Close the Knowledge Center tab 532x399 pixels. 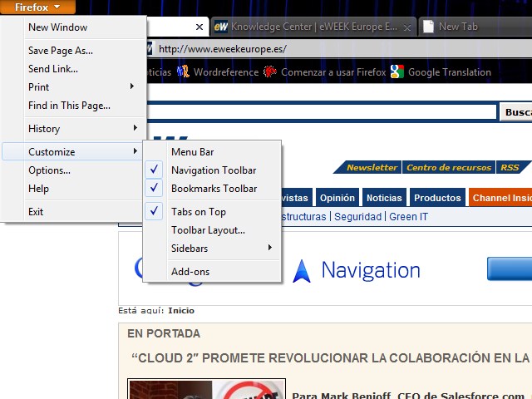407,27
